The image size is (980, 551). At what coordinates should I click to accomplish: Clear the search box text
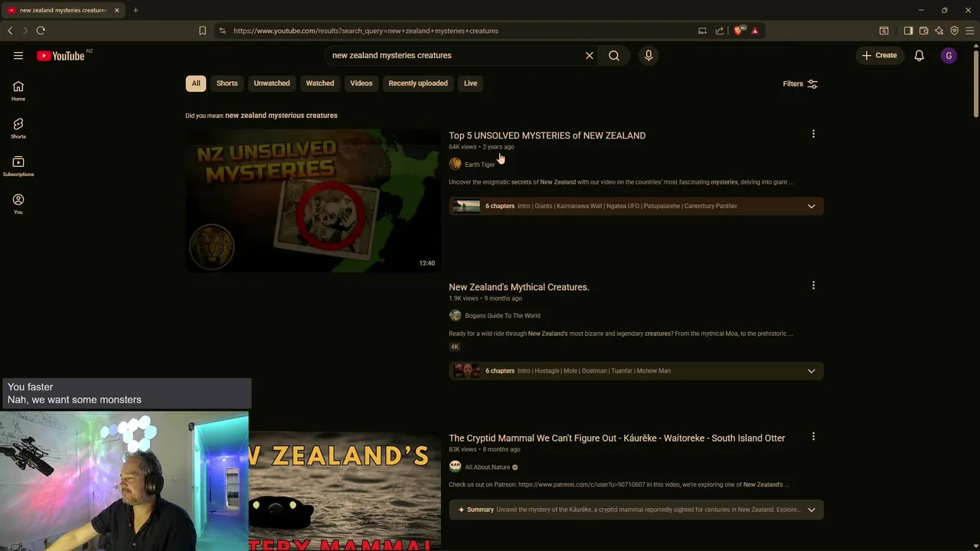point(590,56)
